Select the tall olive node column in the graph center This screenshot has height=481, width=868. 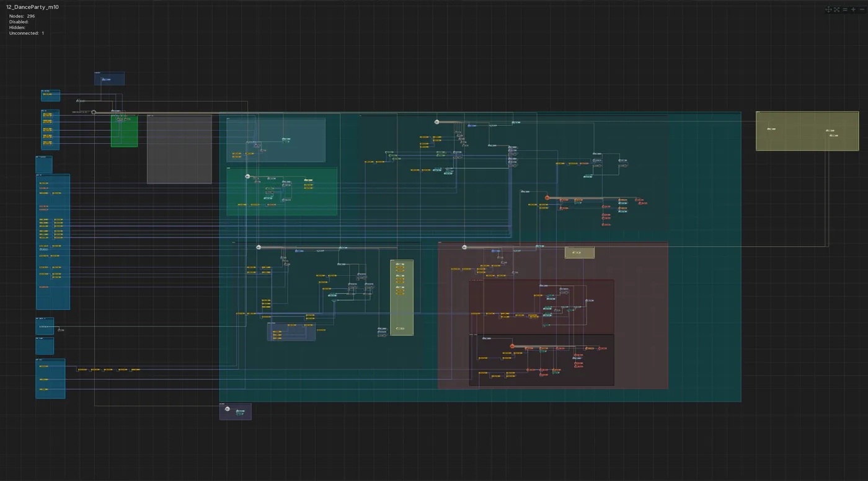point(401,296)
